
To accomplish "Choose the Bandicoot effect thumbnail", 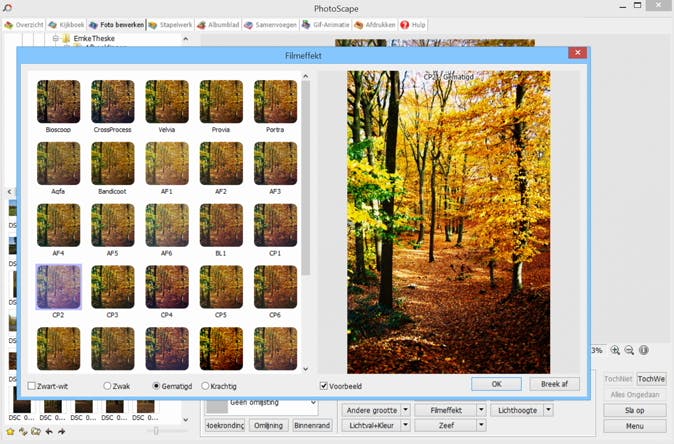I will (112, 163).
